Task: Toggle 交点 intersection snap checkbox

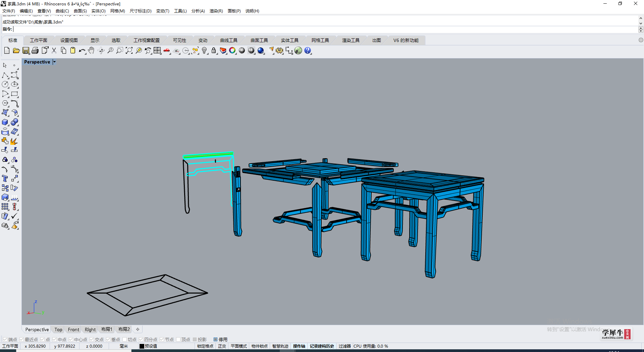Action: click(92, 340)
